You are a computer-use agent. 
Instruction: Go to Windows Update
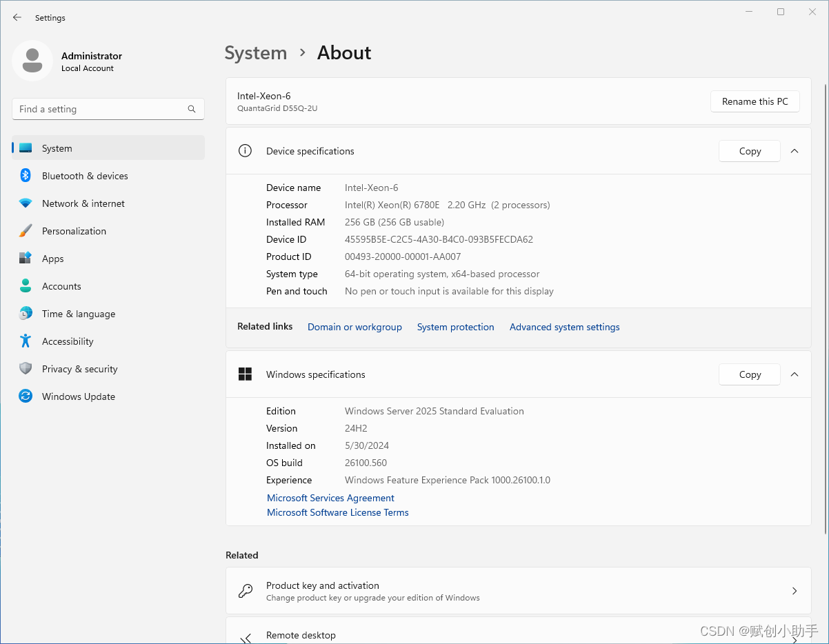pyautogui.click(x=108, y=396)
